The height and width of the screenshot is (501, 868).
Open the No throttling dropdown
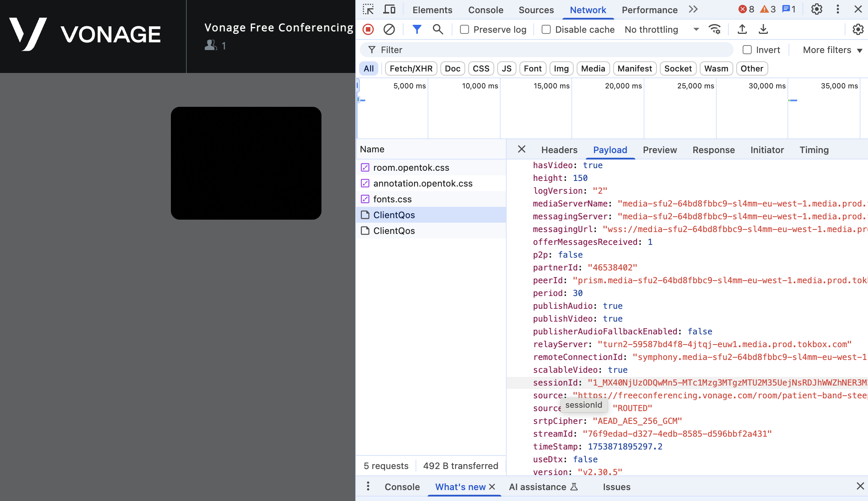pyautogui.click(x=662, y=29)
